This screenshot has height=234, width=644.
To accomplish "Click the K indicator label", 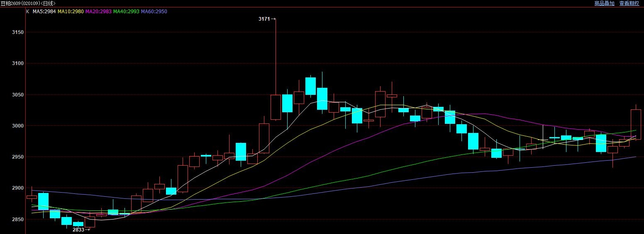I will (27, 12).
